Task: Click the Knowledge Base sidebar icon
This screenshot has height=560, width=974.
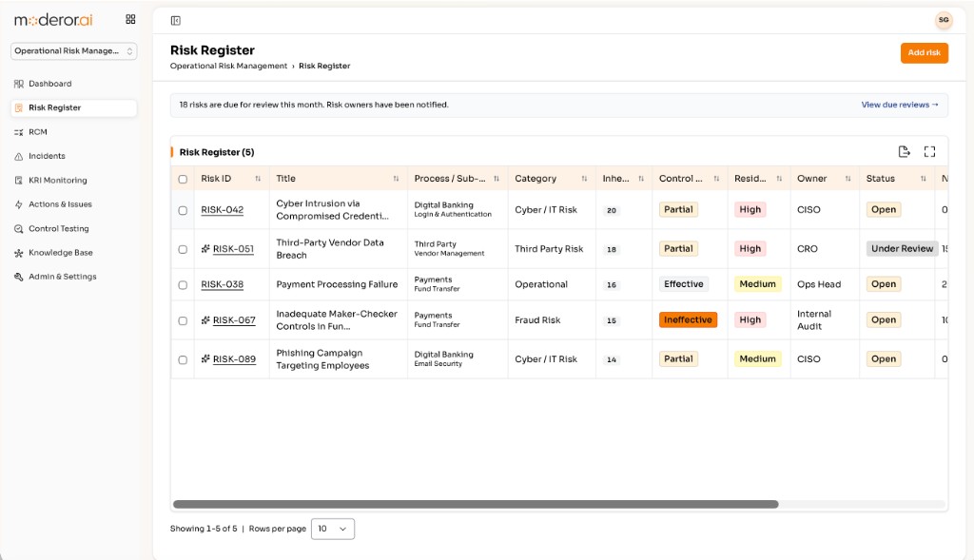Action: pyautogui.click(x=19, y=253)
